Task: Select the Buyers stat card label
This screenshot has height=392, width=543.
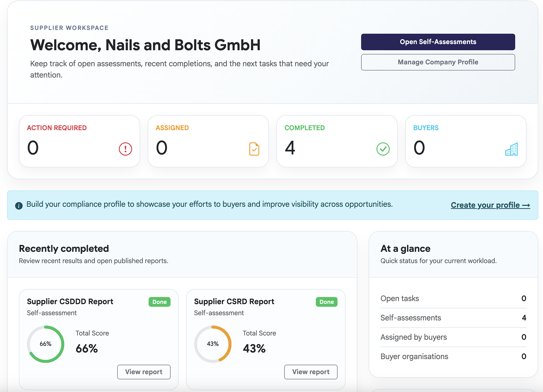Action: click(426, 128)
